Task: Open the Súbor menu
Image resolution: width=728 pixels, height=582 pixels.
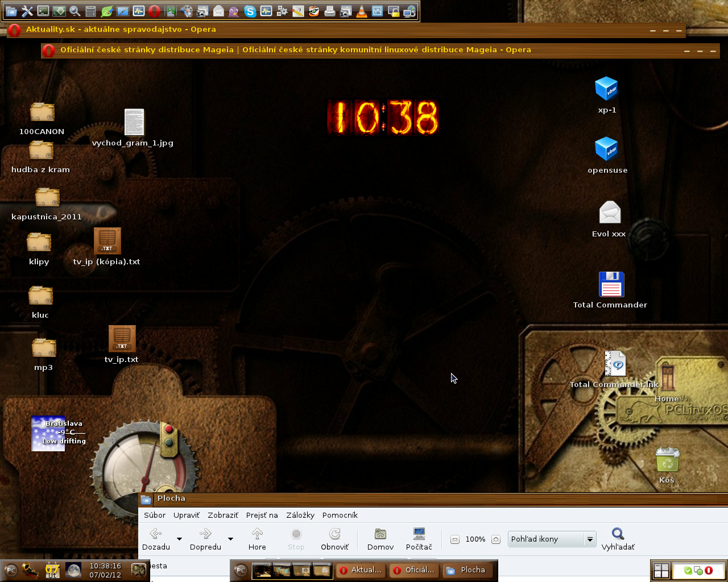Action: click(x=155, y=515)
